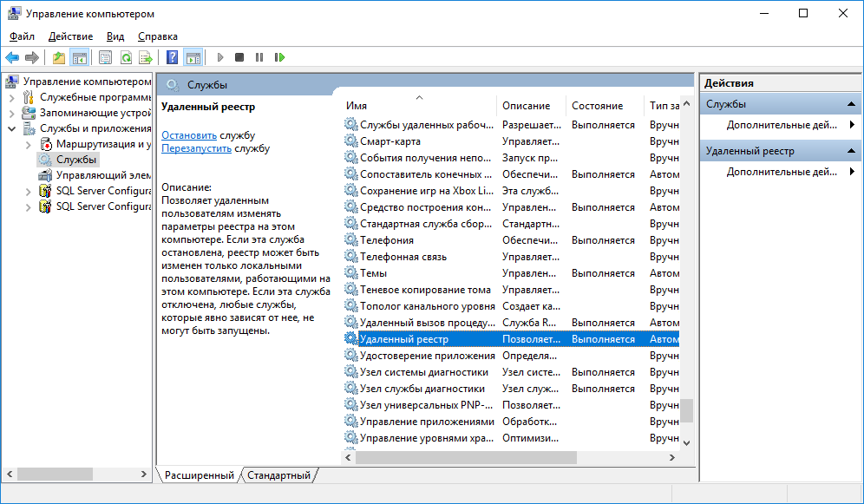
Task: Restart the service with the restart icon
Action: point(280,57)
